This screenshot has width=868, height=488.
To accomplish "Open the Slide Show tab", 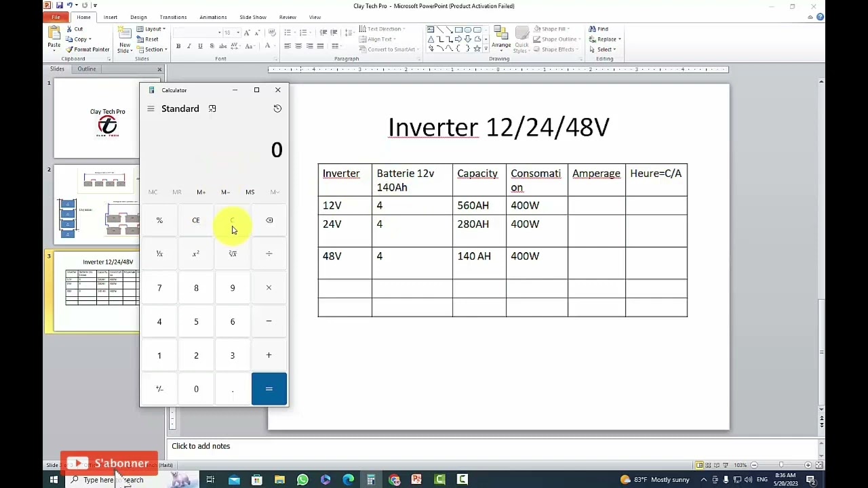I will (253, 17).
